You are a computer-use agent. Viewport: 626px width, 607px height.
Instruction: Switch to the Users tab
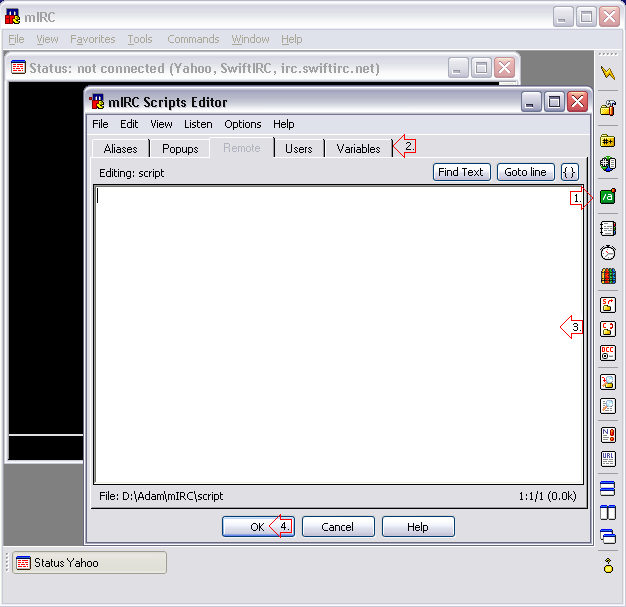(x=299, y=149)
